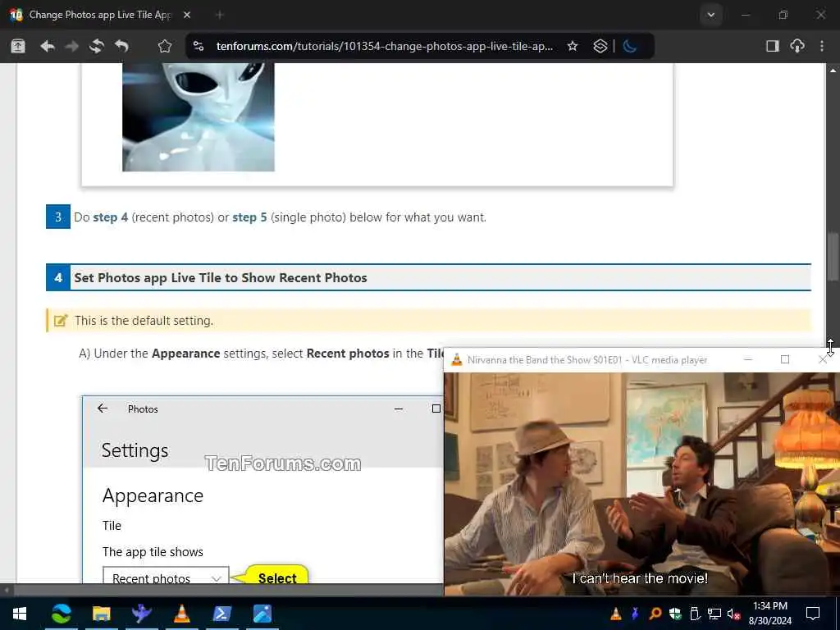This screenshot has width=840, height=630.
Task: Reload the page with the refresh icon
Action: point(97,47)
